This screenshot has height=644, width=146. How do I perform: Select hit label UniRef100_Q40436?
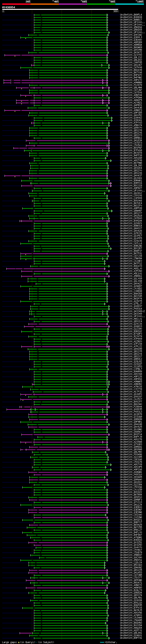[131, 108]
